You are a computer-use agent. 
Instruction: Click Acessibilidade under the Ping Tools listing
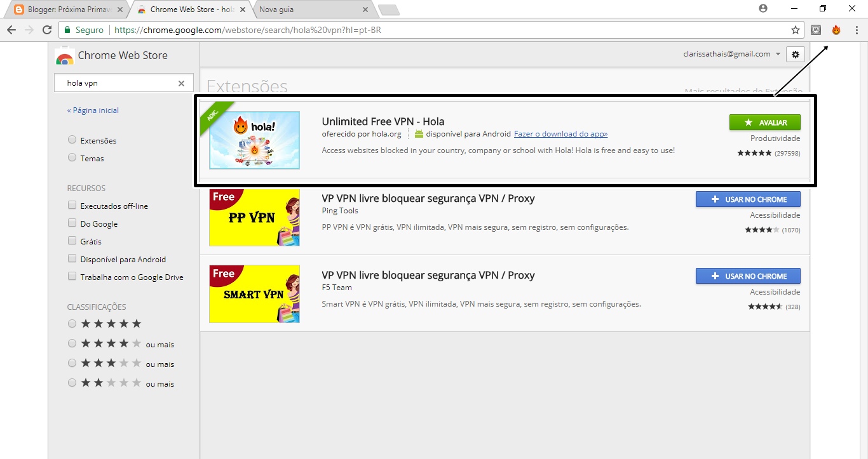click(x=775, y=215)
